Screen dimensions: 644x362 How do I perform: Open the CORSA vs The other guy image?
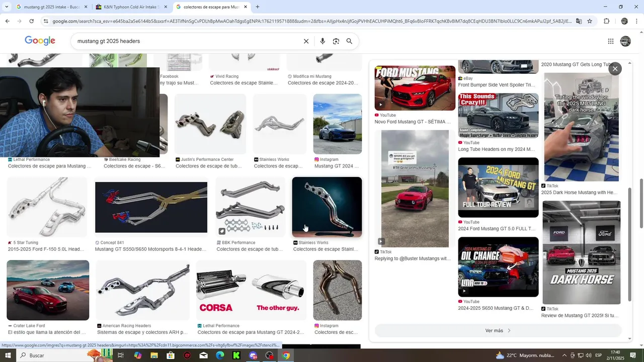coord(251,290)
